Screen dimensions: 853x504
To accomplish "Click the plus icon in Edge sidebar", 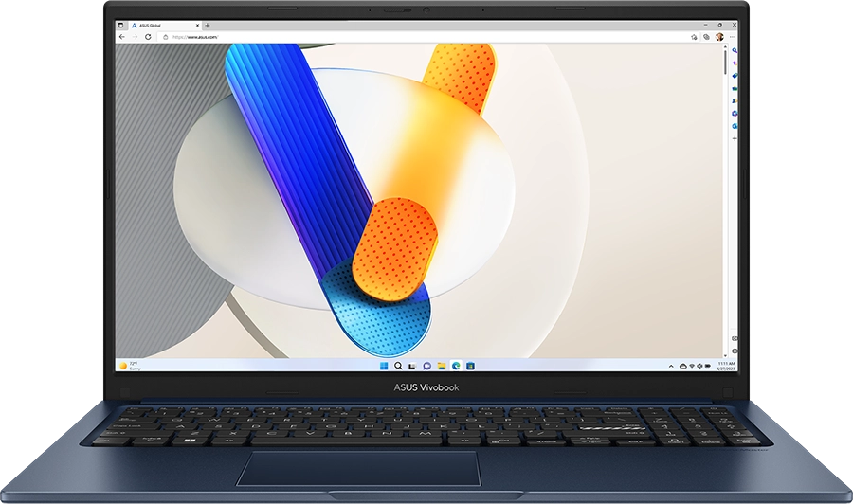I will pyautogui.click(x=735, y=139).
